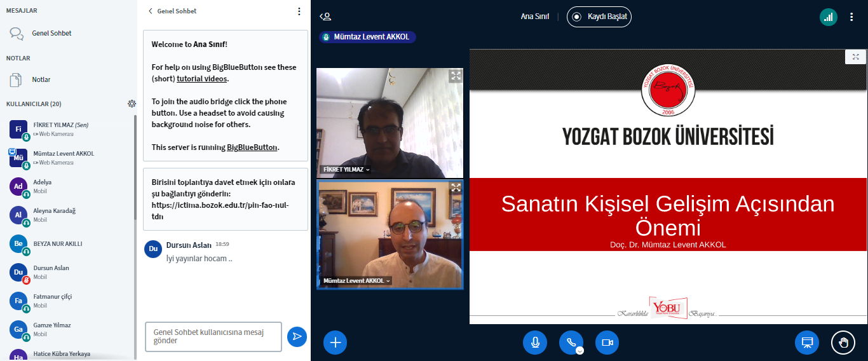Open the chat three-dot options menu
868x361 pixels.
coord(299,11)
